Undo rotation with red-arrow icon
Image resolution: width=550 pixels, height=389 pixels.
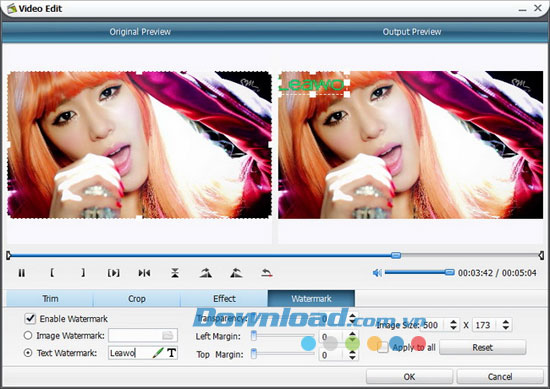[267, 273]
